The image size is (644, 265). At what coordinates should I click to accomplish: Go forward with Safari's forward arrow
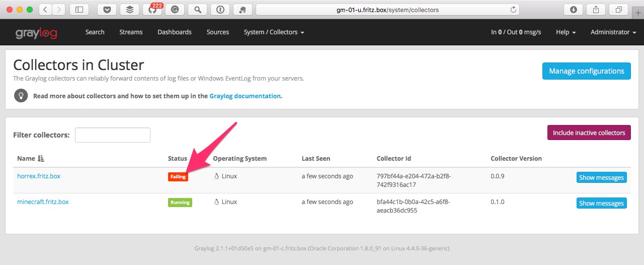[x=59, y=10]
